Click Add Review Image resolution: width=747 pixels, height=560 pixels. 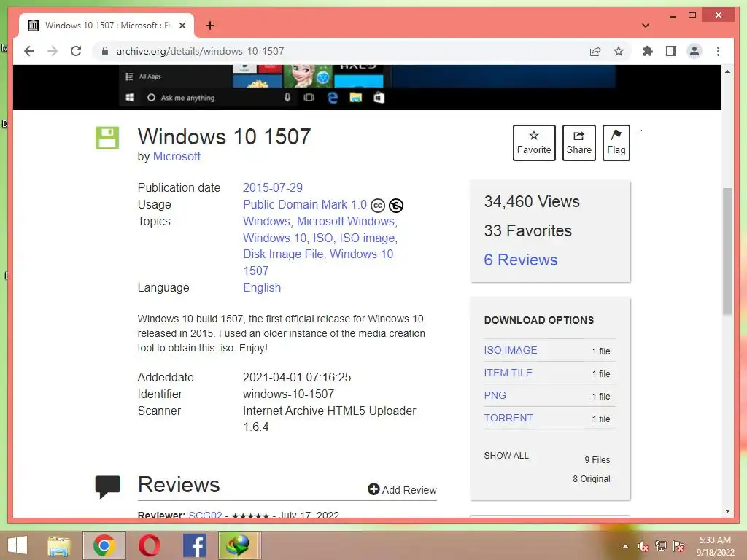tap(402, 490)
